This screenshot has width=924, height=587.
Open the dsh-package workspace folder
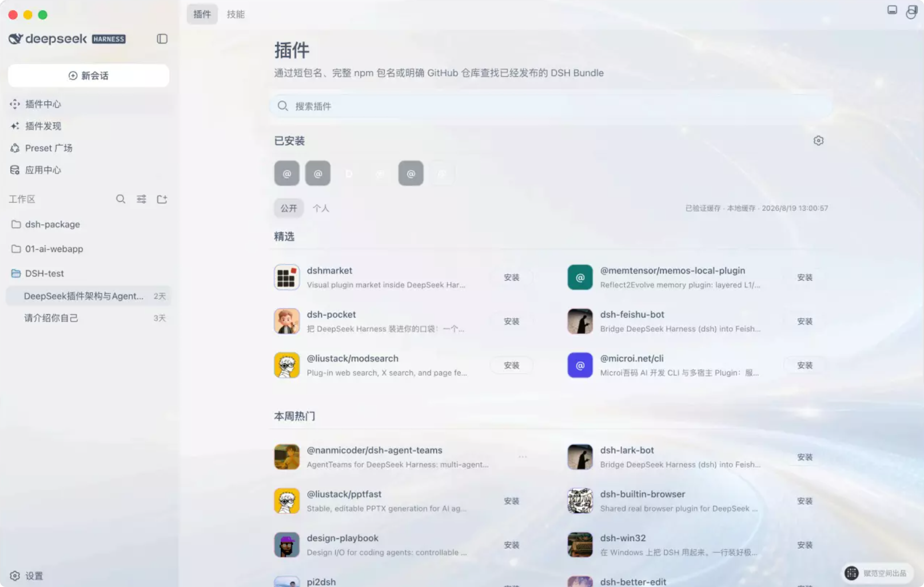pos(89,224)
